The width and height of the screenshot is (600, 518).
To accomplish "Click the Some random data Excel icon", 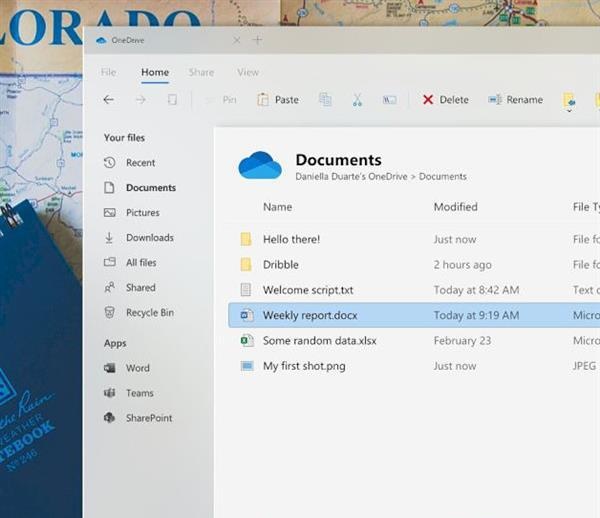I will [247, 340].
